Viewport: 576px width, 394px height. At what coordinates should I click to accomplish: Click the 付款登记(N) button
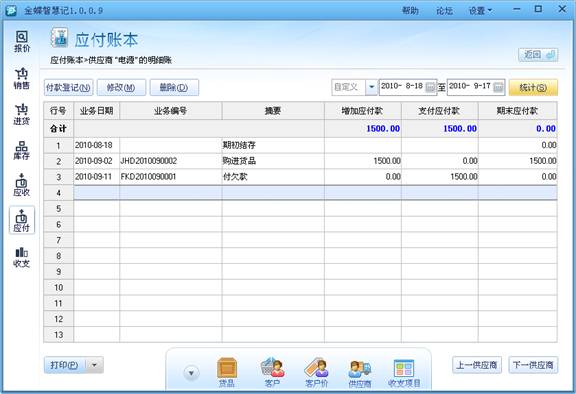(x=68, y=87)
